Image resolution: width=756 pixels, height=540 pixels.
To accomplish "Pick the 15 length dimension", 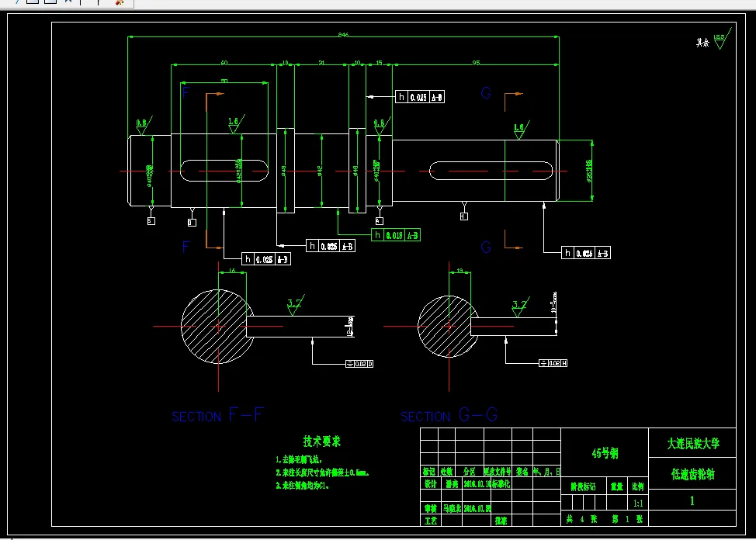I will (x=379, y=63).
